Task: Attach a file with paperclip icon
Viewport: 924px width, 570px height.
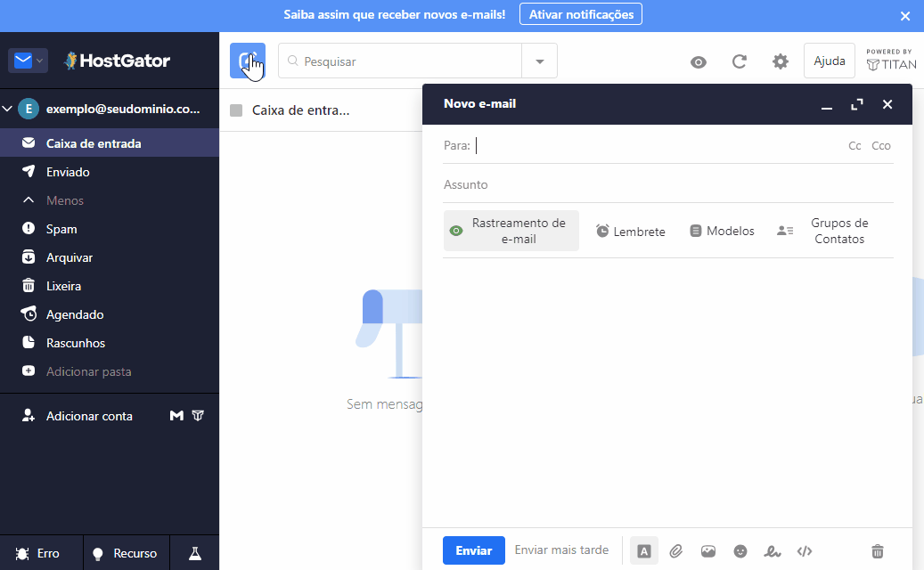Action: pyautogui.click(x=676, y=551)
